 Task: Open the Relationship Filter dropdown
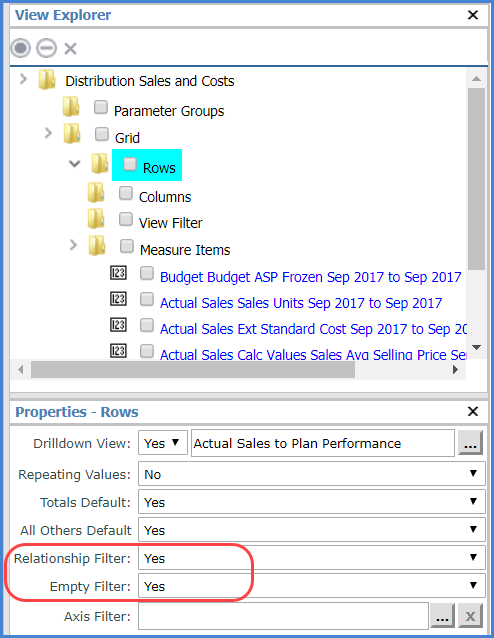tap(312, 558)
